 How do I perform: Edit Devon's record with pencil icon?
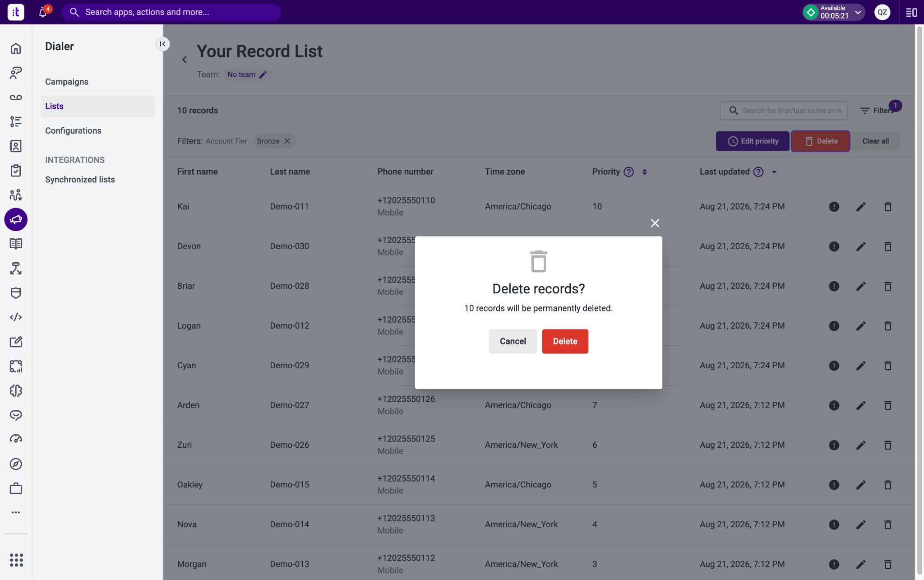point(861,246)
